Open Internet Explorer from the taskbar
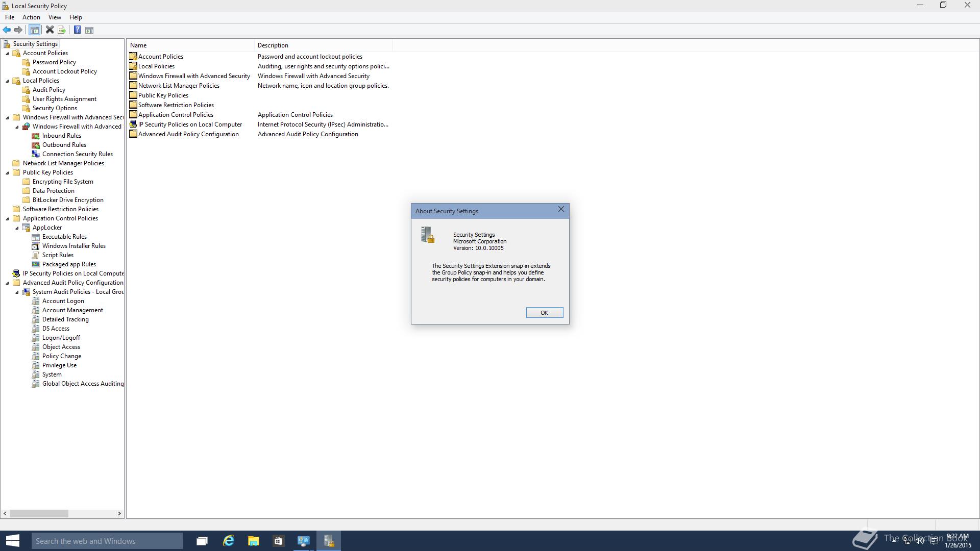 (228, 541)
